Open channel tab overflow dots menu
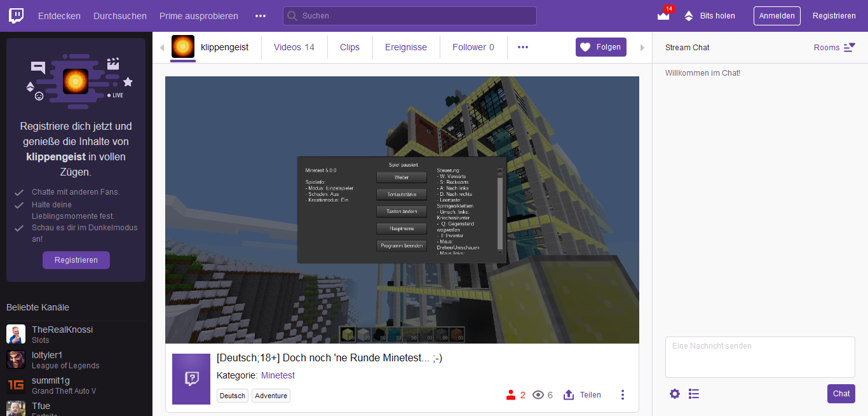 [x=523, y=47]
